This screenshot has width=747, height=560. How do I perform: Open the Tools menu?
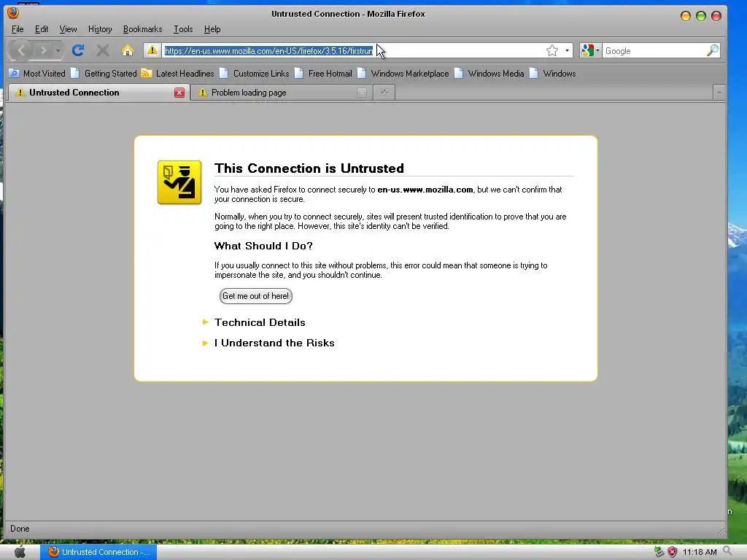183,29
